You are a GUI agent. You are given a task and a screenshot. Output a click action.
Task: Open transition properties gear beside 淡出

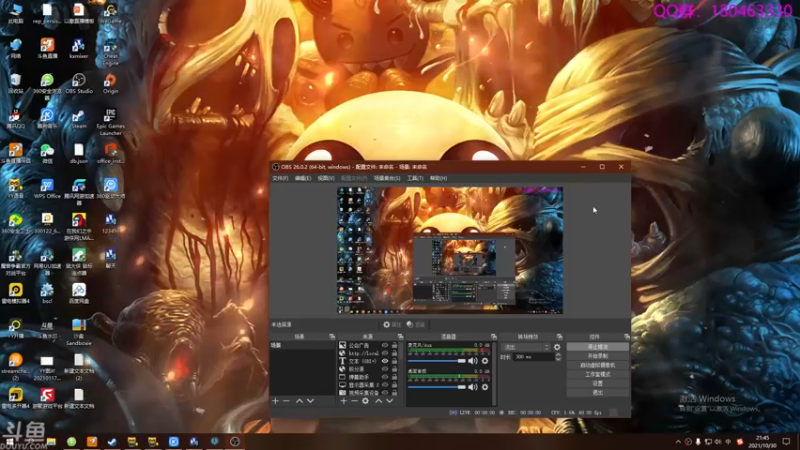(557, 347)
